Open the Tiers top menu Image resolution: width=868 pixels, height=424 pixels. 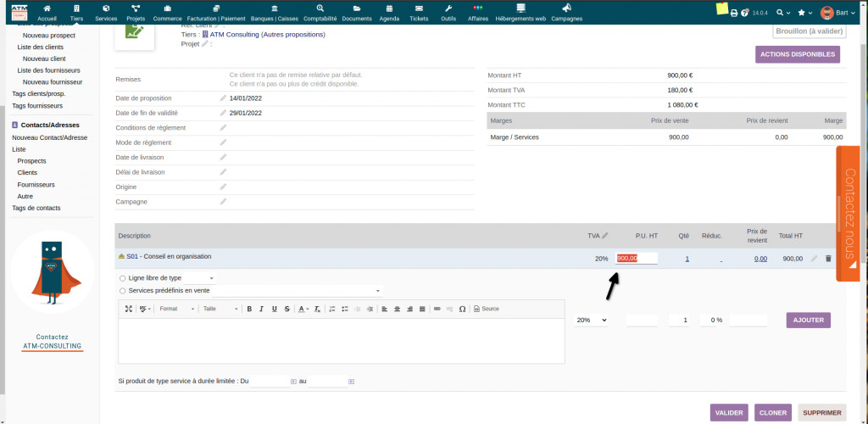[x=77, y=13]
